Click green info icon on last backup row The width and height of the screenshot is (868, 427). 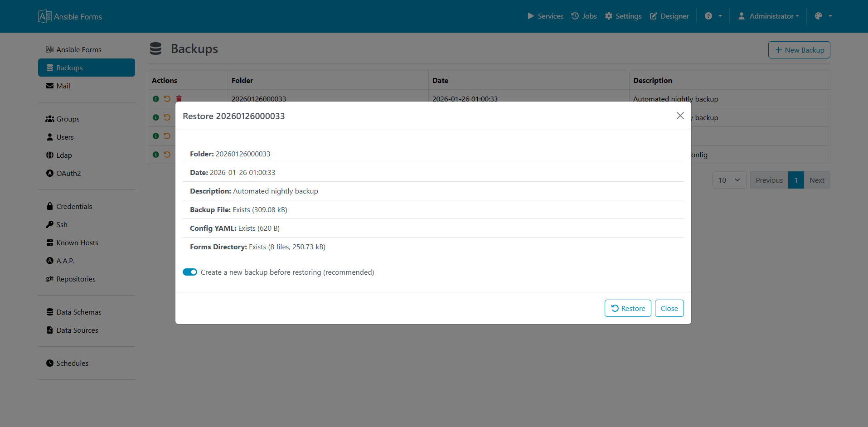click(156, 155)
